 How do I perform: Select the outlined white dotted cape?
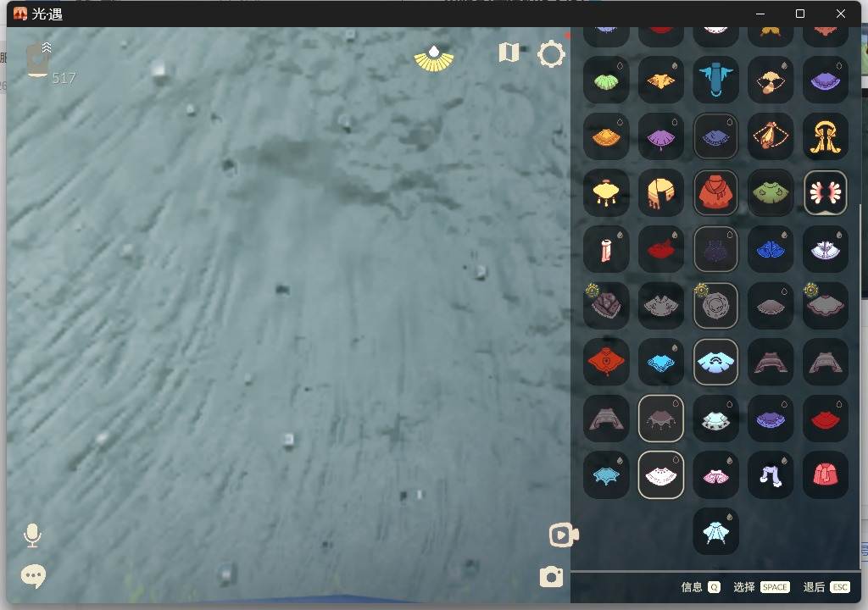pyautogui.click(x=660, y=475)
